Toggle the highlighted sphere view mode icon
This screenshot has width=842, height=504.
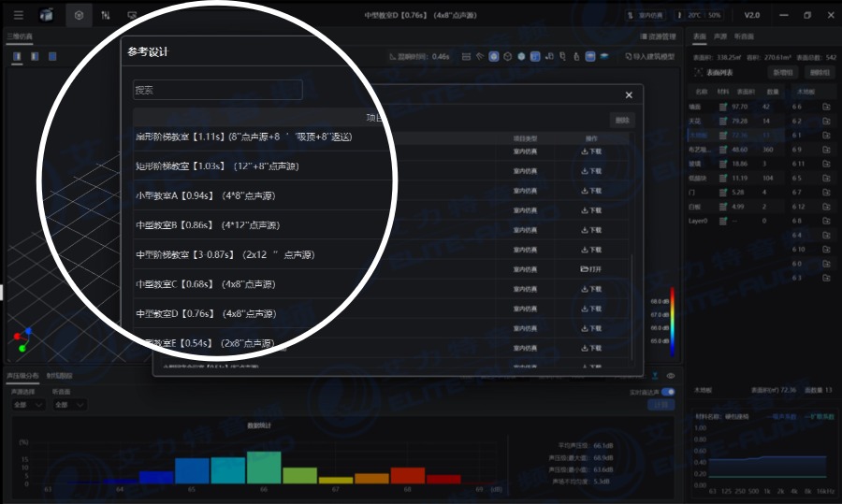[494, 56]
